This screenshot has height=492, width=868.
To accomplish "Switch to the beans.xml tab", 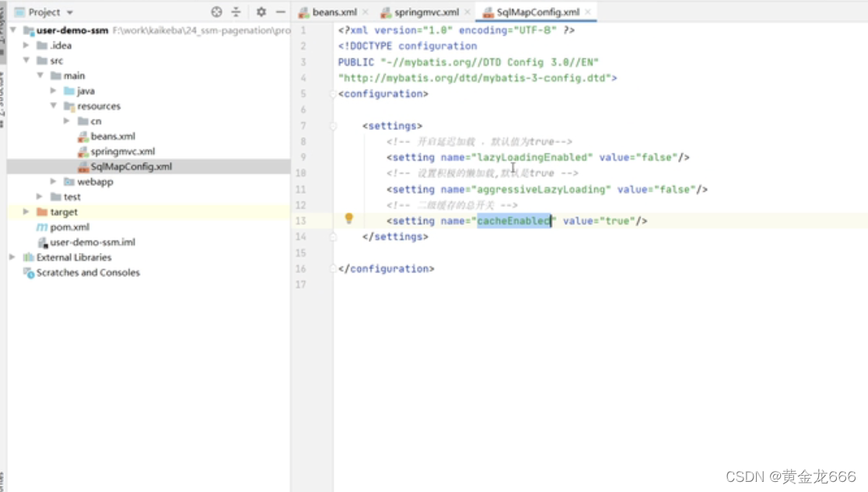I will [x=334, y=12].
